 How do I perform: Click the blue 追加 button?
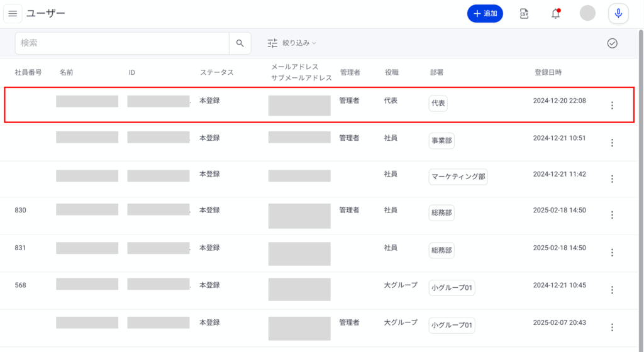tap(485, 14)
